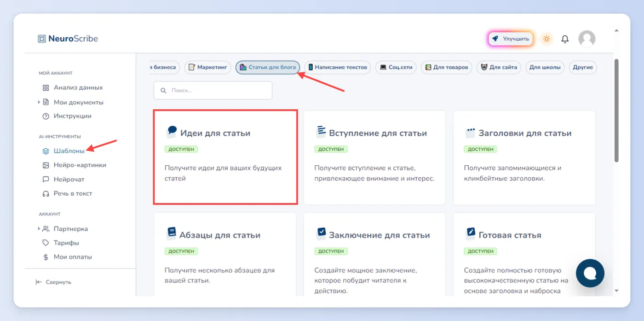Click the Партнерка people icon
The height and width of the screenshot is (321, 644).
point(46,229)
